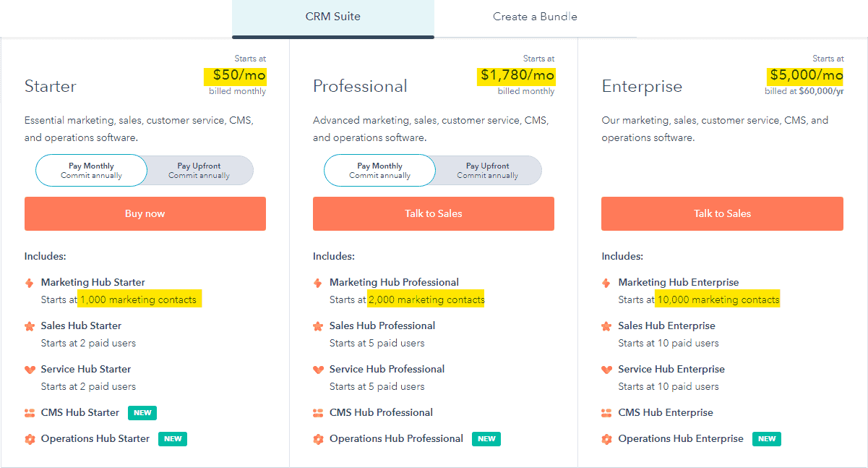Click the Sales Hub Enterprise star icon
868x468 pixels.
[606, 326]
